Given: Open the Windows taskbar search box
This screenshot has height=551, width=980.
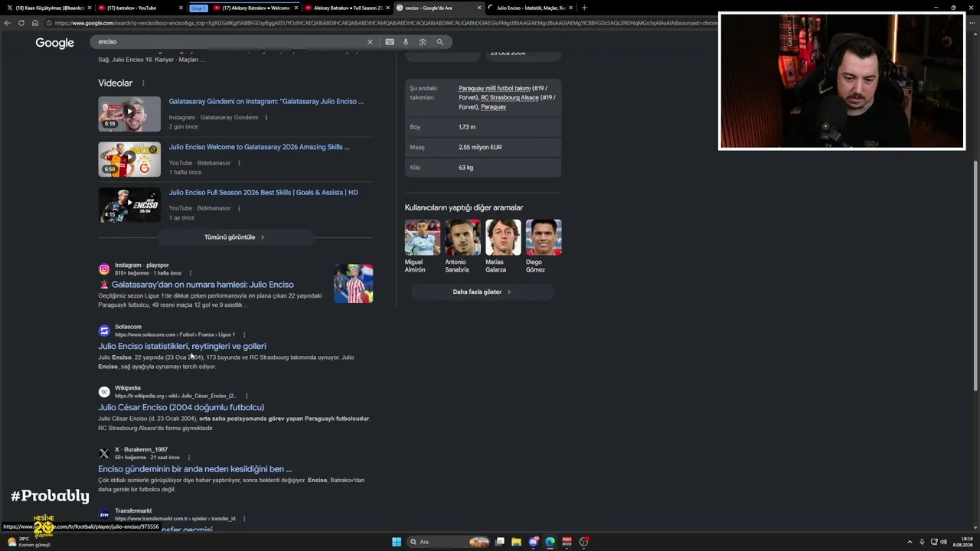Looking at the screenshot, I should tap(448, 542).
